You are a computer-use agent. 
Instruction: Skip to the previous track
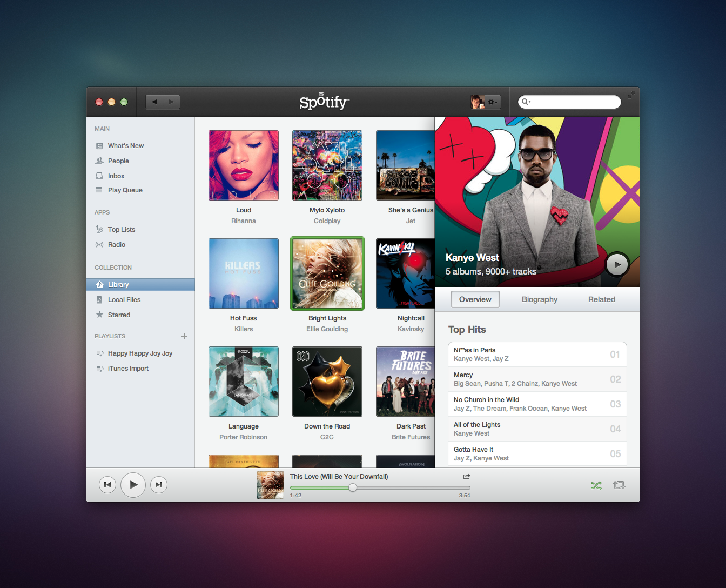[x=107, y=485]
